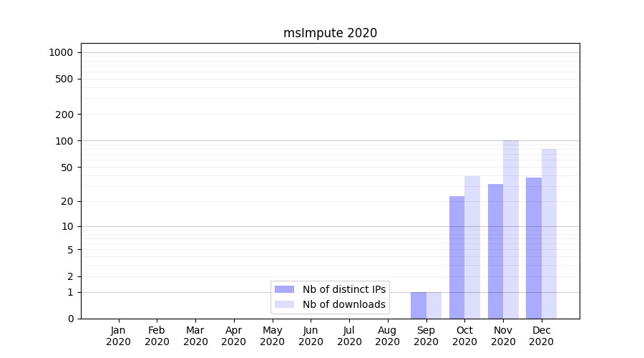Select the Oct 2020 downloads bar
The height and width of the screenshot is (358, 644).
pos(472,248)
